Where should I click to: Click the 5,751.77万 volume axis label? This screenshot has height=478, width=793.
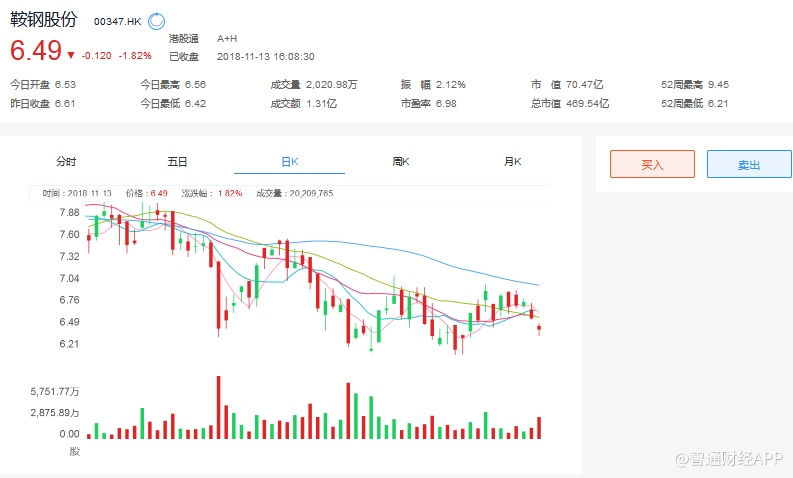click(55, 392)
